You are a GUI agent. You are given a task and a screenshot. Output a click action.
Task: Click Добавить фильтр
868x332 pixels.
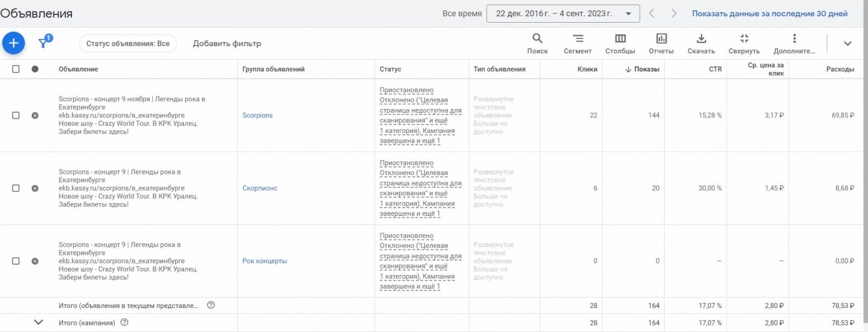[x=227, y=43]
